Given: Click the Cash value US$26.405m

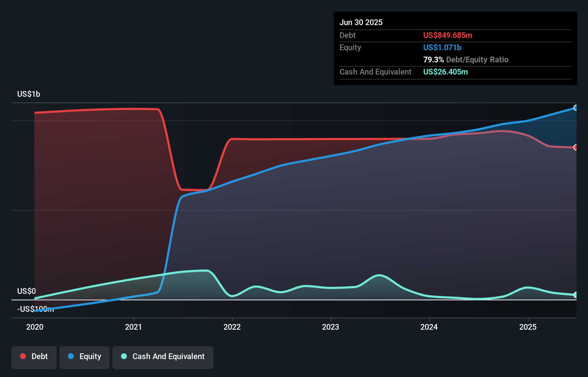Looking at the screenshot, I should 445,72.
